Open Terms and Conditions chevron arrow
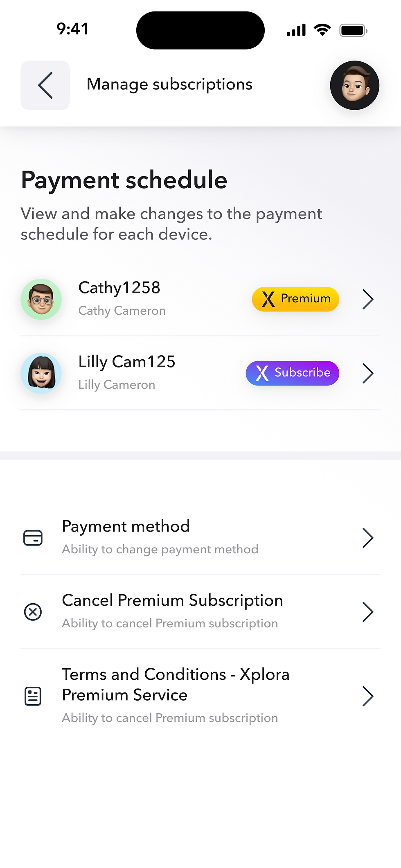Image resolution: width=401 pixels, height=868 pixels. click(368, 696)
